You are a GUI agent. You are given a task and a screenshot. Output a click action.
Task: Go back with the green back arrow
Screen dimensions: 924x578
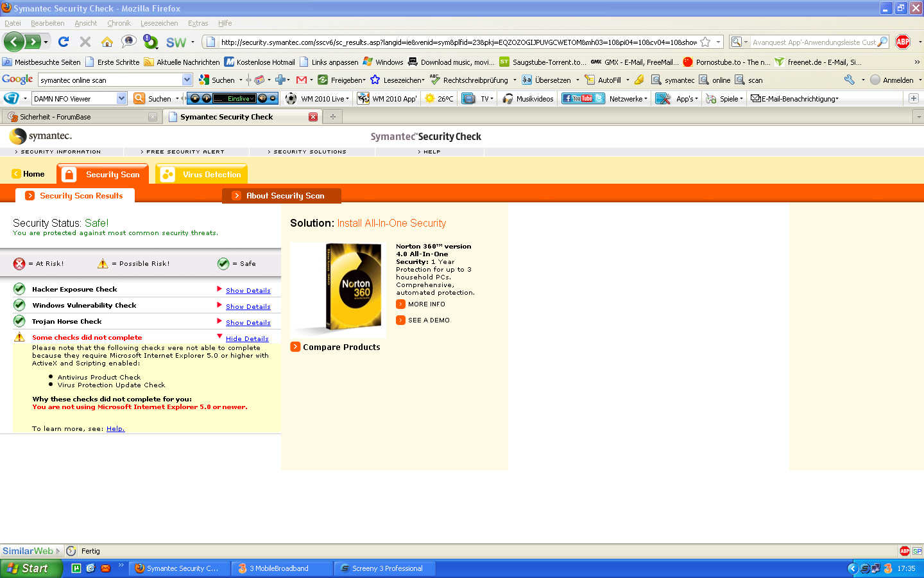(13, 42)
